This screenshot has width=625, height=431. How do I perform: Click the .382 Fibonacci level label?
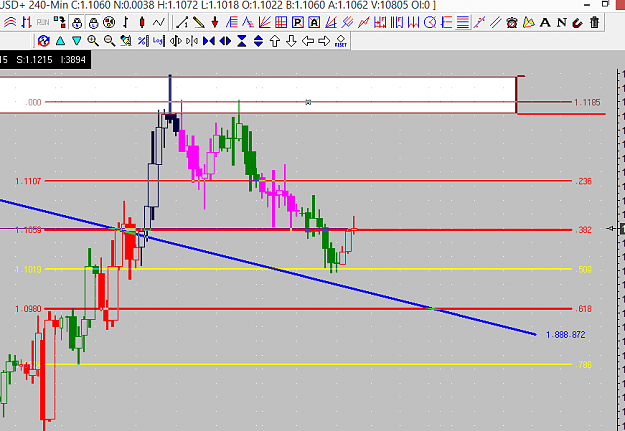click(584, 230)
